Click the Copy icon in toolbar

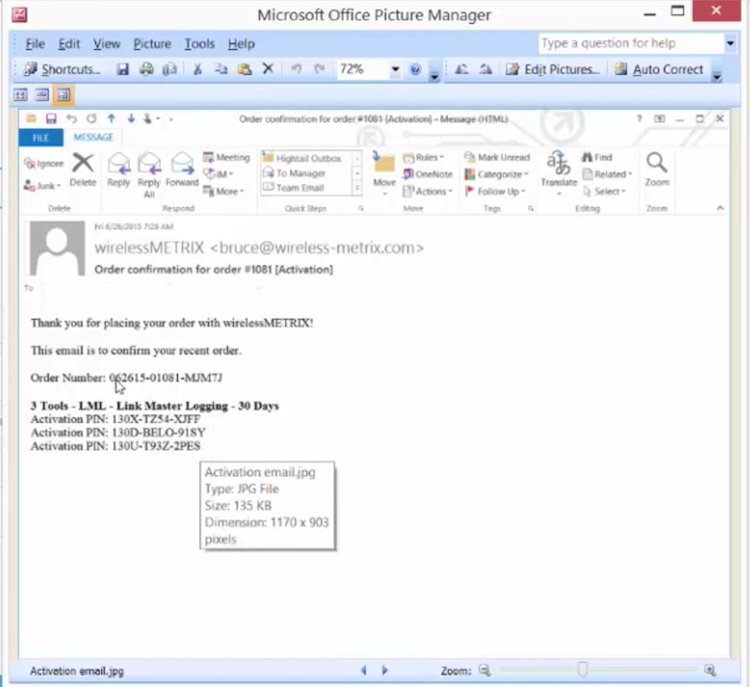[221, 70]
